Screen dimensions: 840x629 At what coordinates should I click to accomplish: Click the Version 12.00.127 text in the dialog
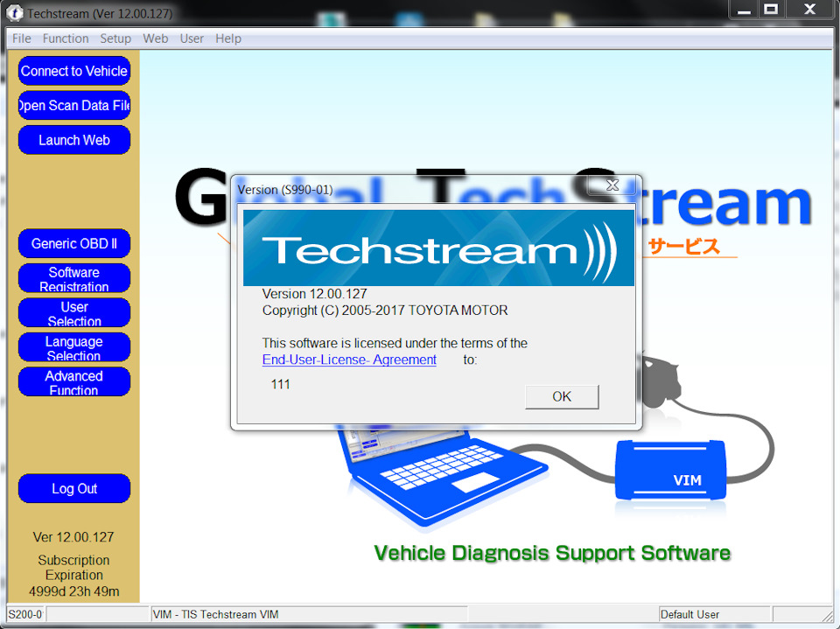pos(314,294)
